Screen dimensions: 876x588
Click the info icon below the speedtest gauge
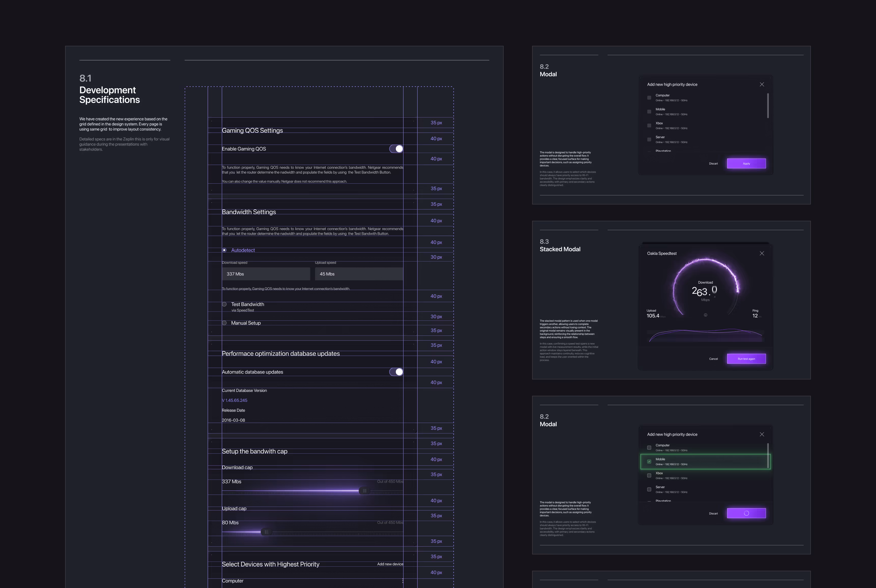[705, 315]
